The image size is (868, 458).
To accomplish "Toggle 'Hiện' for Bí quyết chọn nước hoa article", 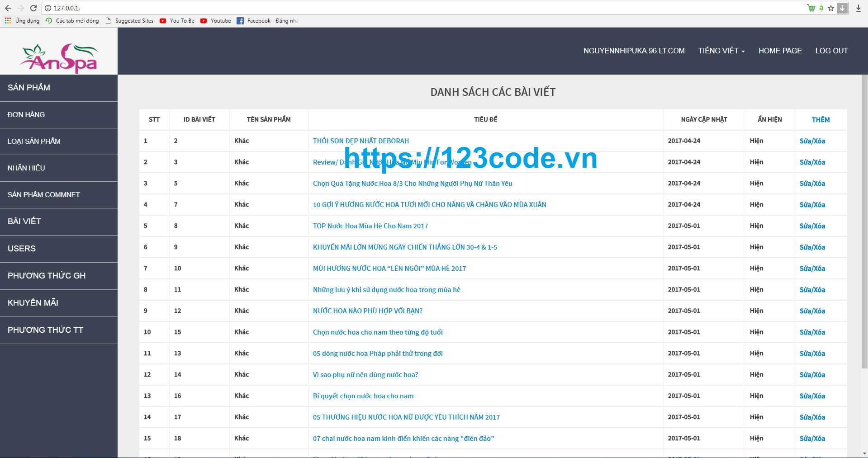I will (x=756, y=396).
